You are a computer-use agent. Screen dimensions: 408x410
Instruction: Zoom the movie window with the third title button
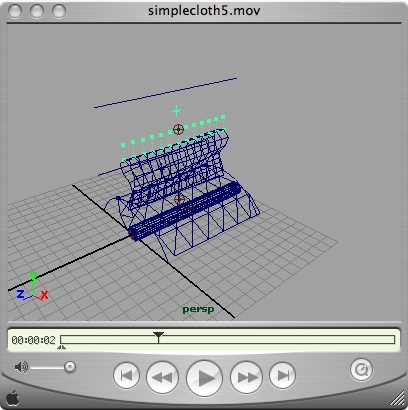pyautogui.click(x=59, y=11)
